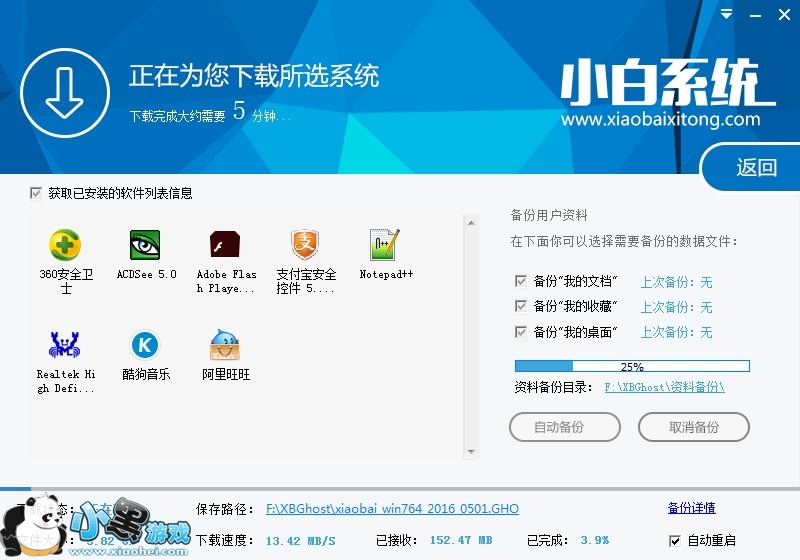Toggle 获取已安装的软件列表信息 checkbox

click(37, 193)
